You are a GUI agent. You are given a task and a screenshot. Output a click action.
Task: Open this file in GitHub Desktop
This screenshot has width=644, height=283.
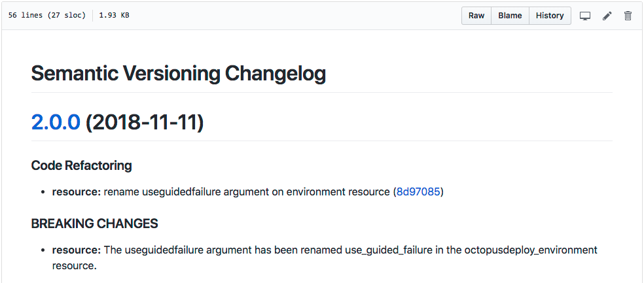click(x=585, y=16)
